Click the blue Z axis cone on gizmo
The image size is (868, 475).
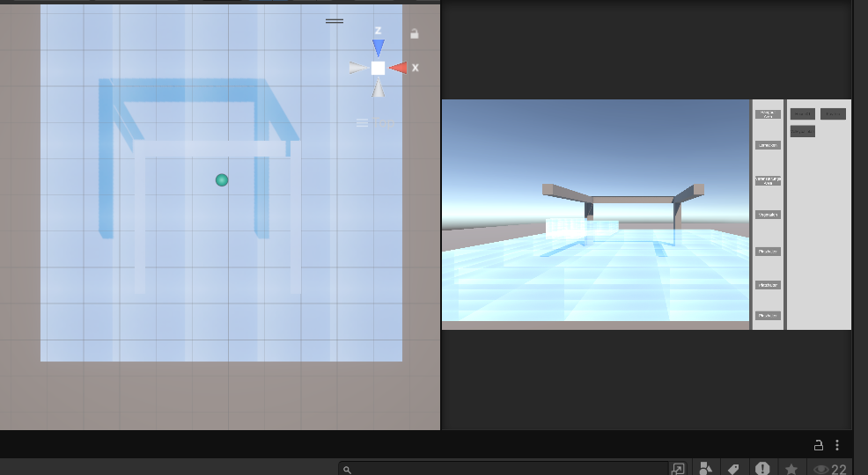pyautogui.click(x=378, y=47)
